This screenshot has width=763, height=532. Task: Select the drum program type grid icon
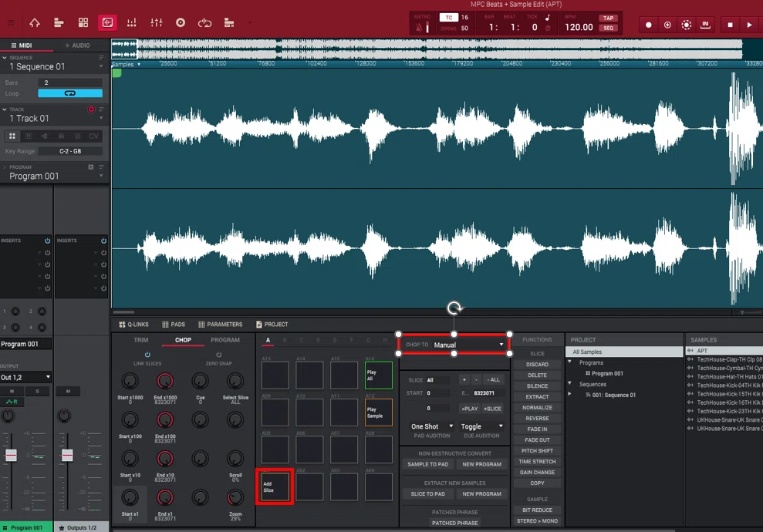click(x=12, y=136)
